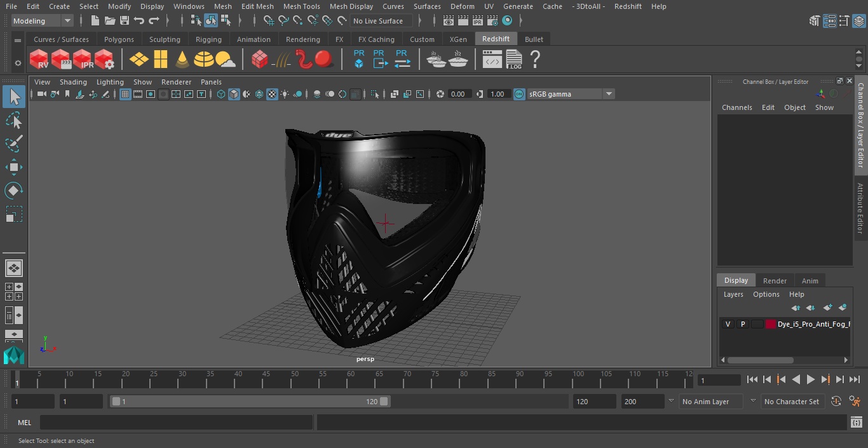Open the File menu

11,6
